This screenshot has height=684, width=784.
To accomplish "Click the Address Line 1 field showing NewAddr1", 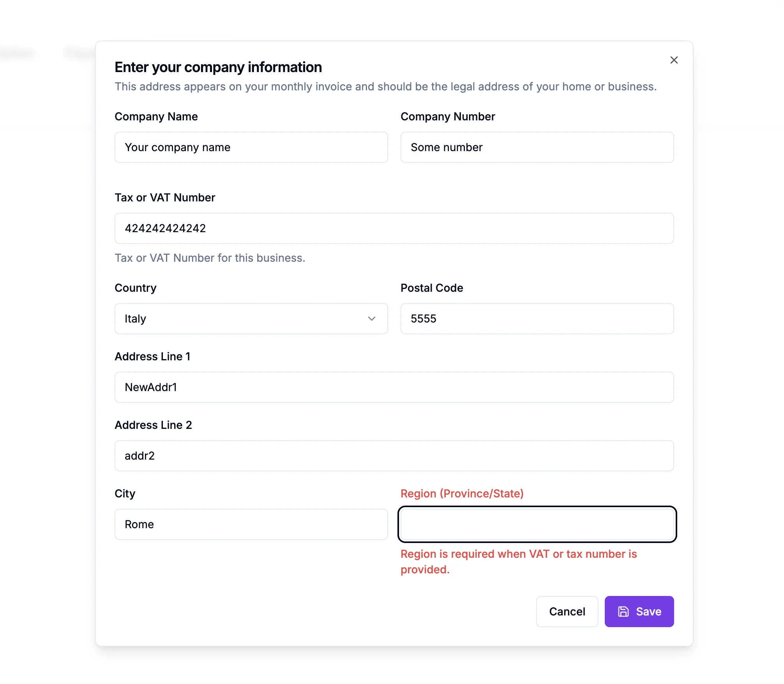I will (x=394, y=387).
